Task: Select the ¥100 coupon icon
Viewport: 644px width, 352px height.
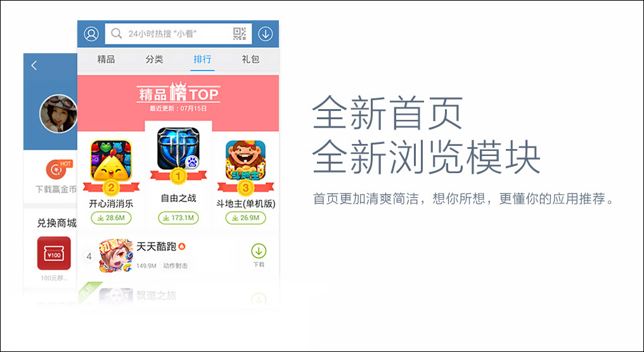Action: click(54, 253)
